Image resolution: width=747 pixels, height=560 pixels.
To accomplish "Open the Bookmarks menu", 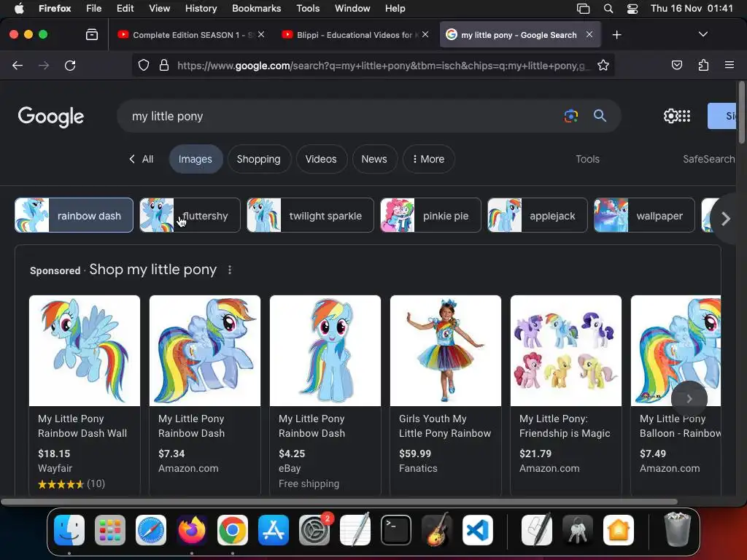I will (256, 9).
